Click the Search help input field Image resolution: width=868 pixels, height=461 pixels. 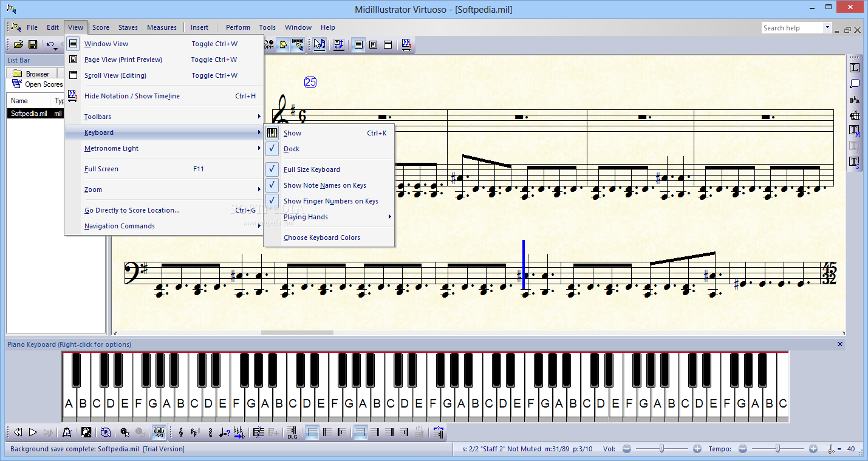click(792, 28)
